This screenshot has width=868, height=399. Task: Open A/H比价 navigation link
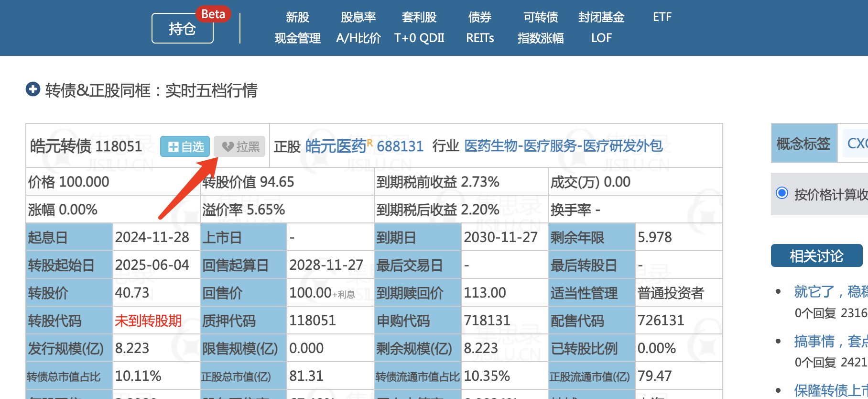point(358,38)
